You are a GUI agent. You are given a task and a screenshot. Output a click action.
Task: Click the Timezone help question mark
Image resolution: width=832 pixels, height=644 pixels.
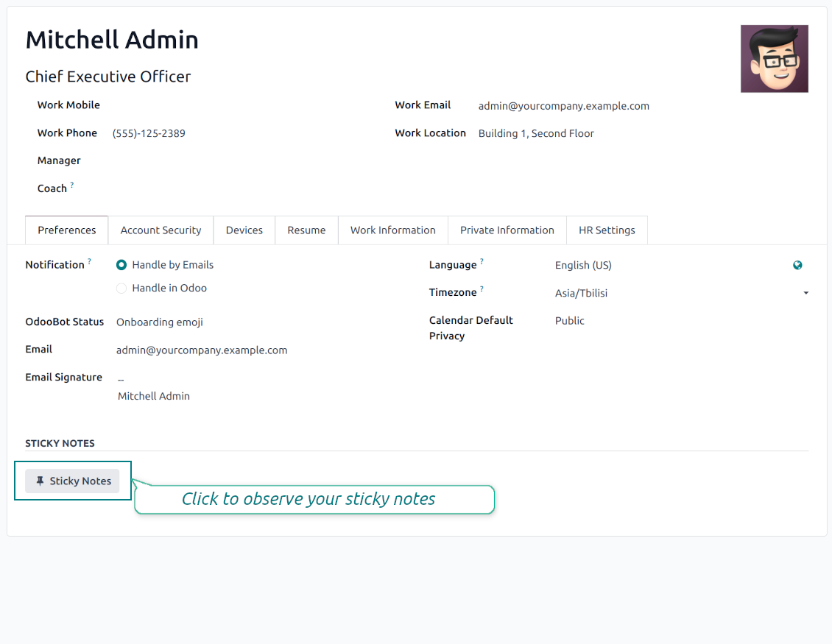point(482,289)
